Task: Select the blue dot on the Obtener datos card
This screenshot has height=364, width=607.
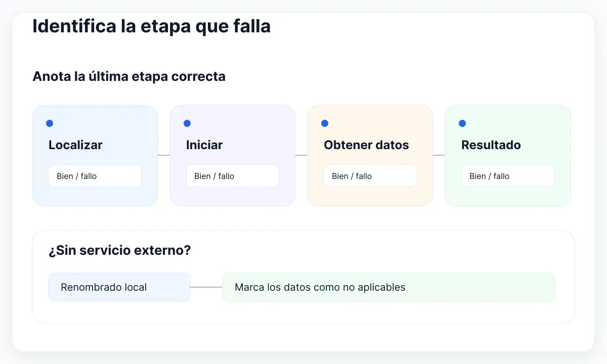Action: click(325, 123)
